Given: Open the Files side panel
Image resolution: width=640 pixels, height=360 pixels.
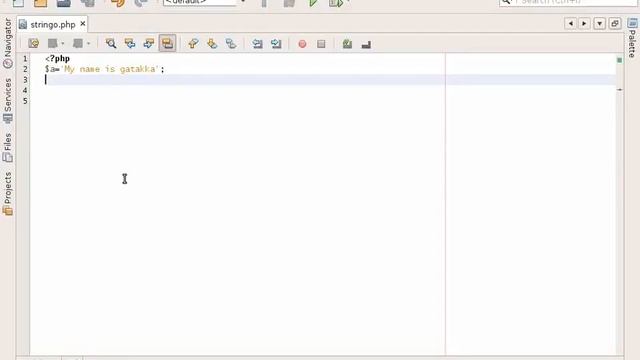Looking at the screenshot, I should click(x=7, y=148).
